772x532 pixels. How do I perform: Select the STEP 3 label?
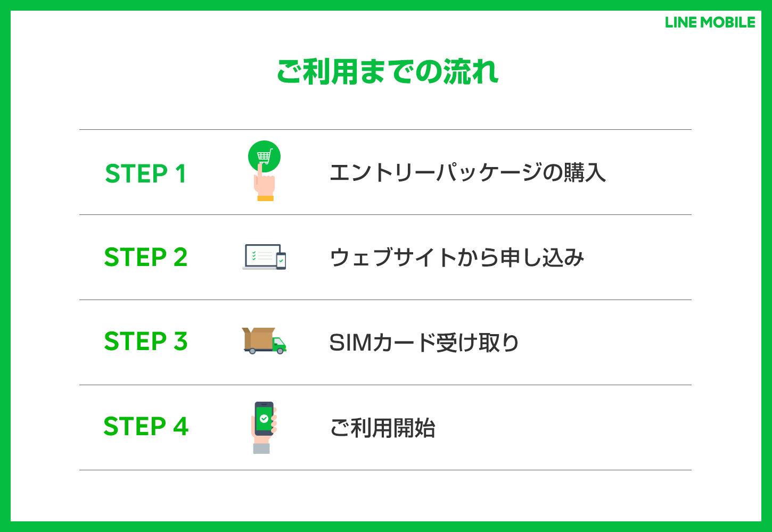coord(146,341)
